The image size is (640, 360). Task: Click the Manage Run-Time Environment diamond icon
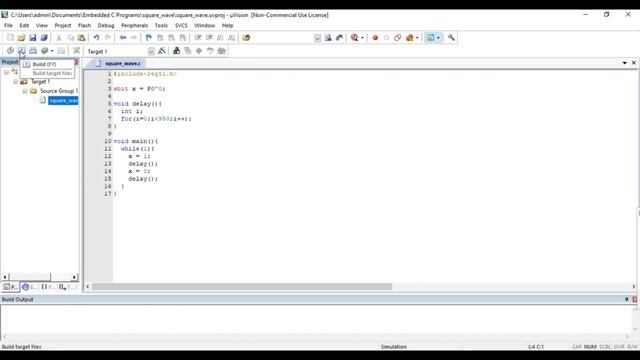[199, 51]
